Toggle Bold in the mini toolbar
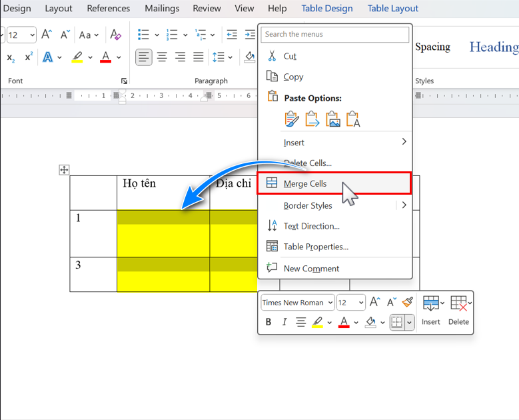This screenshot has width=519, height=420. click(268, 322)
